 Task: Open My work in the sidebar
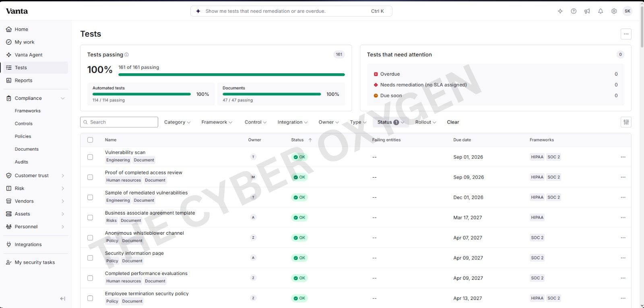(35, 42)
